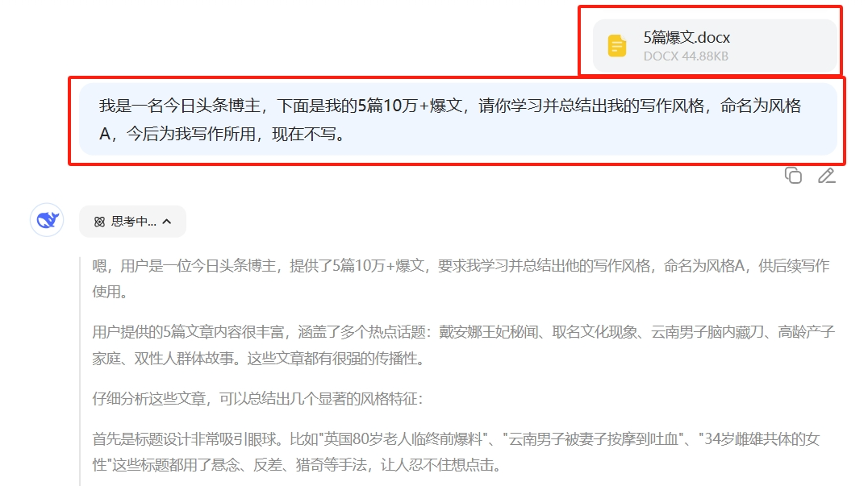Click the line 仔细分析这些文章
This screenshot has height=486, width=868.
coord(257,399)
